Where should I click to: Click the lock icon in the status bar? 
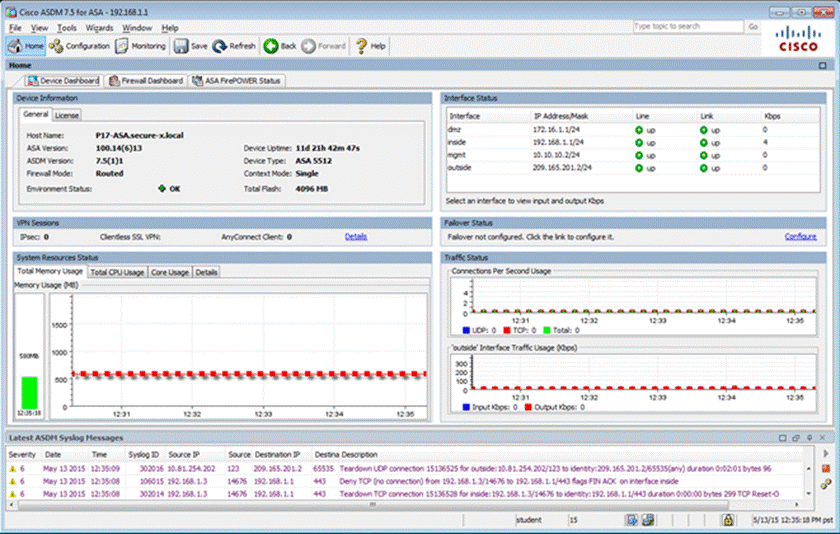727,520
